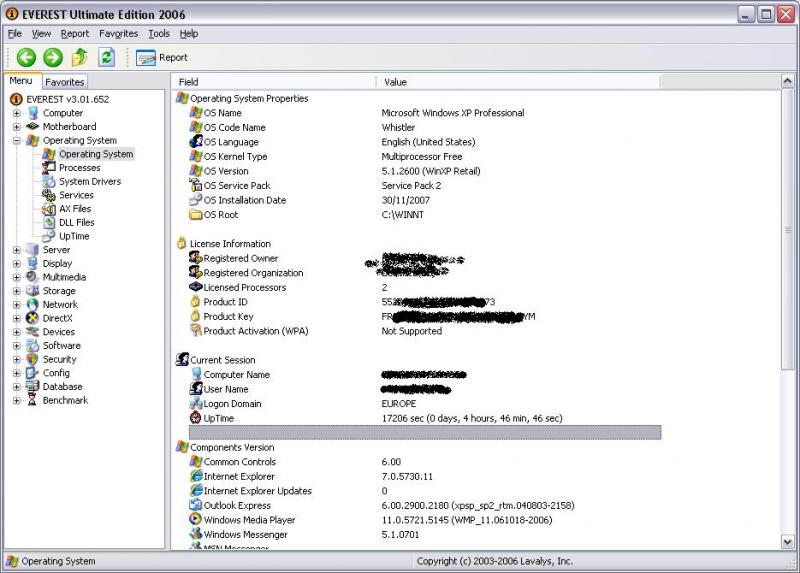The height and width of the screenshot is (573, 800).
Task: Click the Computer tree icon
Action: pos(33,113)
